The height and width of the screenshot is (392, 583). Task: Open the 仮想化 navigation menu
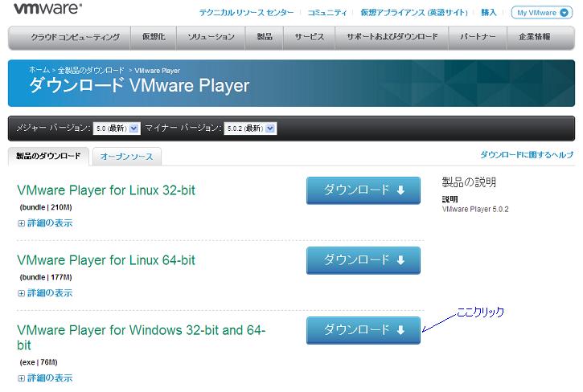(x=154, y=38)
